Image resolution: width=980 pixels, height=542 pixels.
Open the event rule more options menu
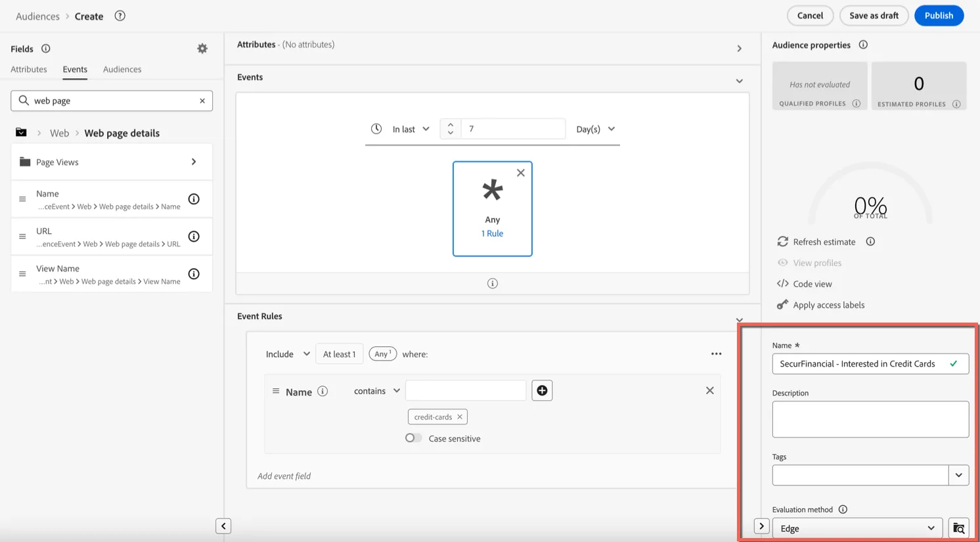tap(717, 354)
